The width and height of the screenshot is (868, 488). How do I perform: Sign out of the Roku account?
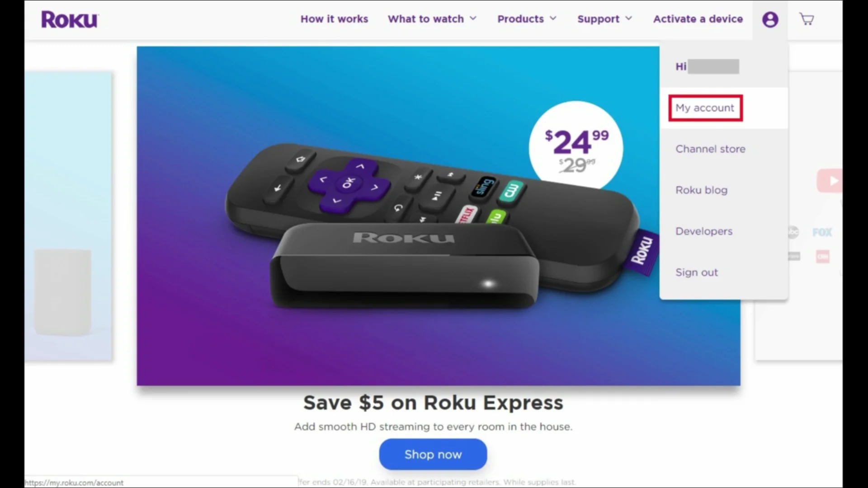tap(696, 272)
